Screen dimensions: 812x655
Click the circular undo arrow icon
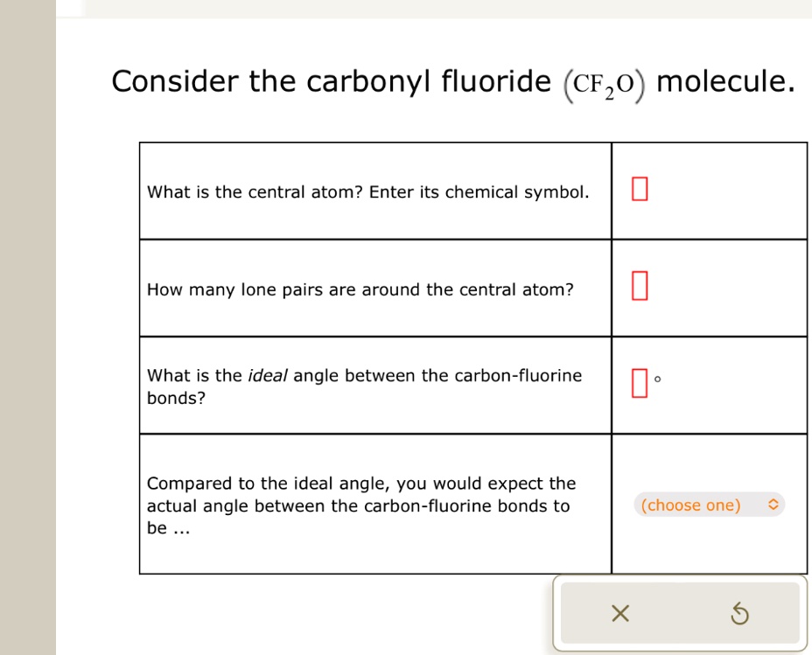pyautogui.click(x=740, y=615)
